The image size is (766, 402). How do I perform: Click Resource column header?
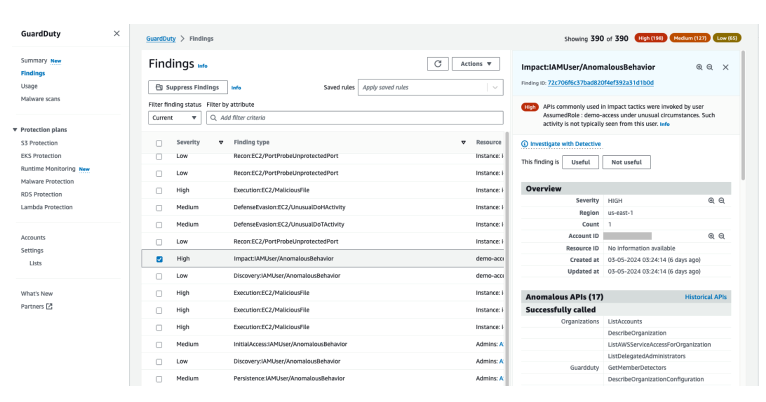[489, 143]
